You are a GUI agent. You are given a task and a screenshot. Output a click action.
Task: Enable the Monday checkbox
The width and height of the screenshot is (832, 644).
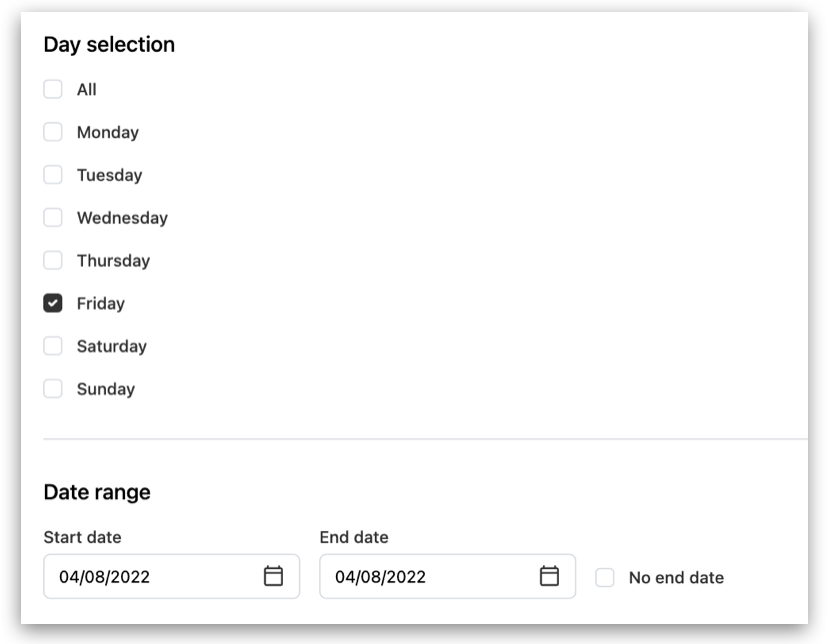(53, 132)
